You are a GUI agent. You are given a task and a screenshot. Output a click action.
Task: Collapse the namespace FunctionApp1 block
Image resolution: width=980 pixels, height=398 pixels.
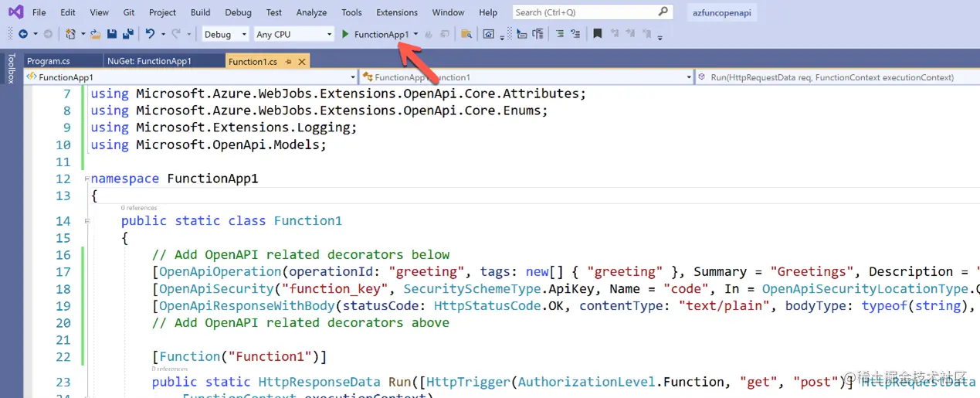86,179
